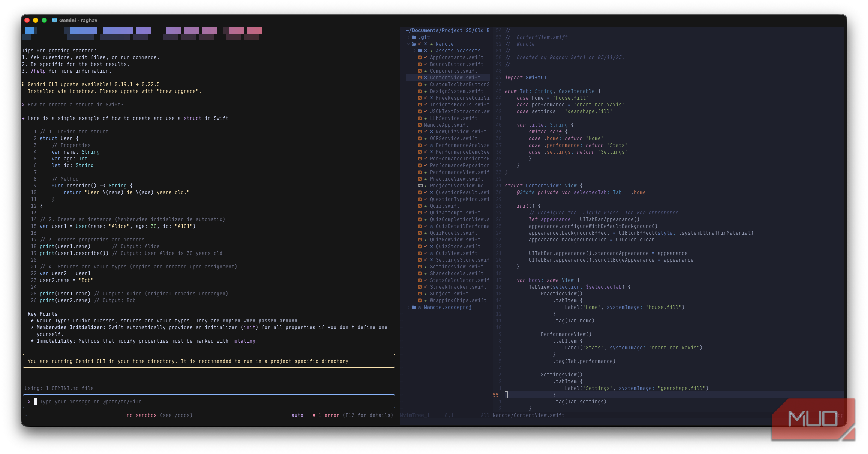The height and width of the screenshot is (454, 868).
Task: Click the Swift icon beside AppConstants.swift
Action: tap(420, 58)
